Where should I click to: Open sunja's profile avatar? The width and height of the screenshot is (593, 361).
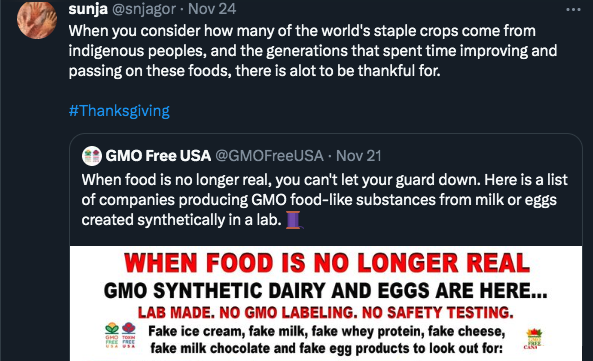pyautogui.click(x=37, y=19)
